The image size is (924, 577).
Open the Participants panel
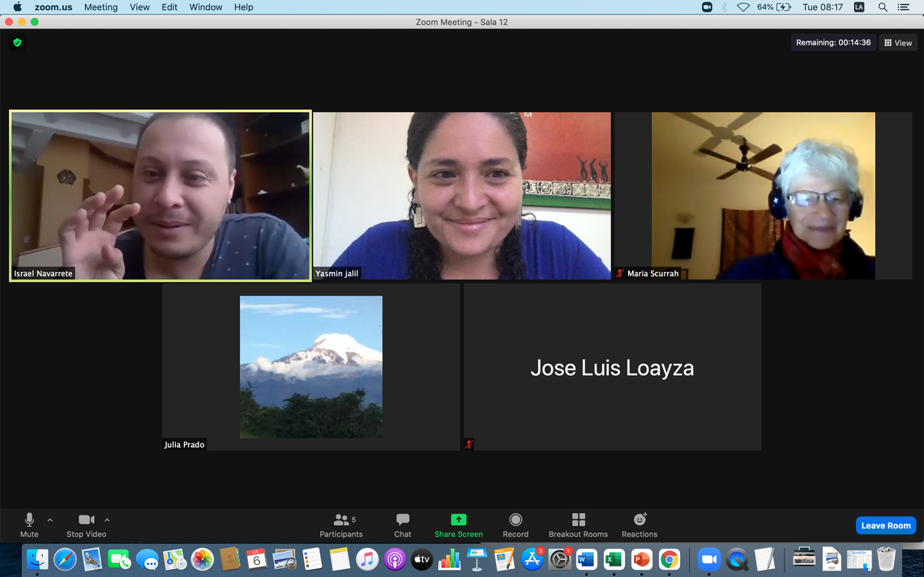[341, 524]
